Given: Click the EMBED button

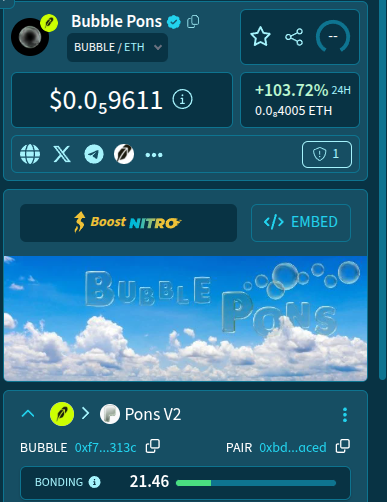Looking at the screenshot, I should click(301, 223).
